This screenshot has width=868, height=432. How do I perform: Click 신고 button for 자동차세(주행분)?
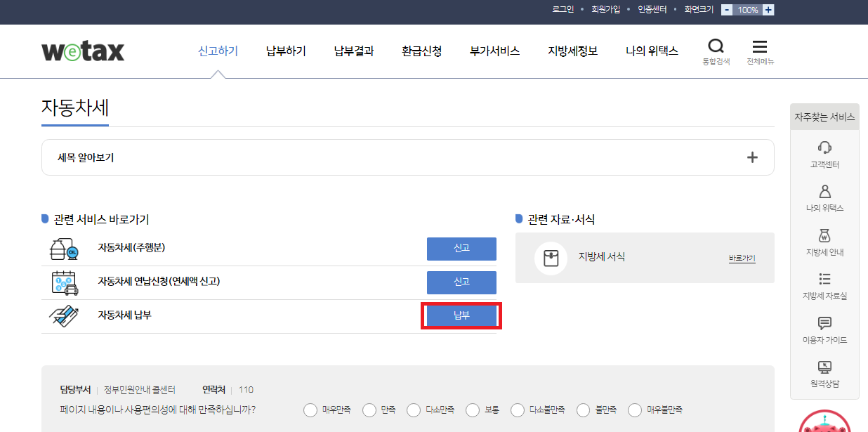461,249
